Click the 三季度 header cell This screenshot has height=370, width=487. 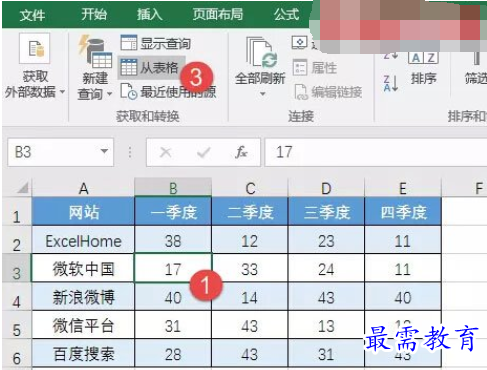pyautogui.click(x=327, y=212)
